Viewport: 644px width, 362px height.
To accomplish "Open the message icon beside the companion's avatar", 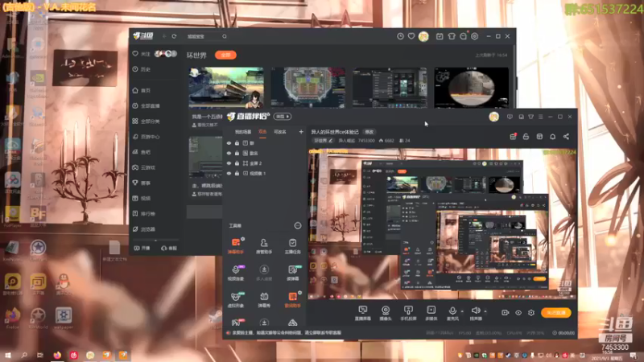I will [510, 117].
